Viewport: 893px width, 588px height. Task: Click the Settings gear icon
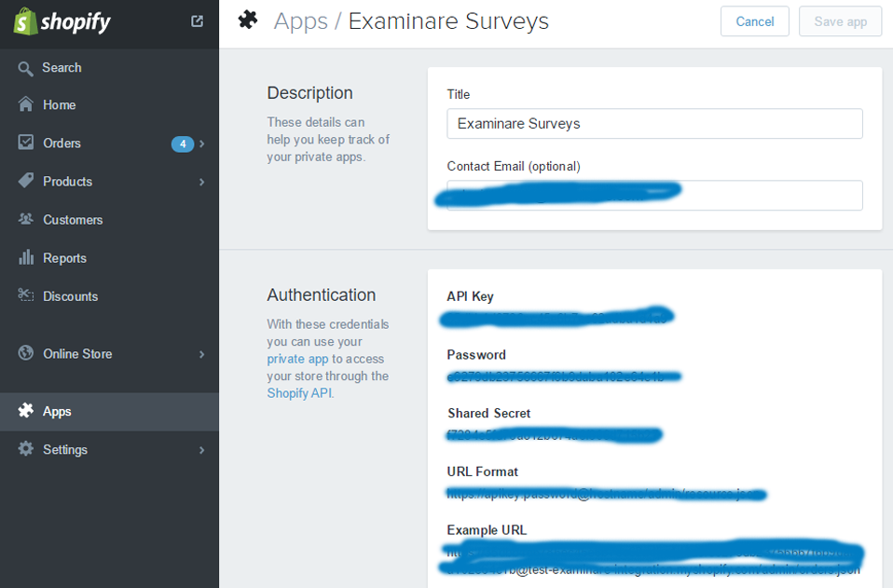pyautogui.click(x=25, y=448)
